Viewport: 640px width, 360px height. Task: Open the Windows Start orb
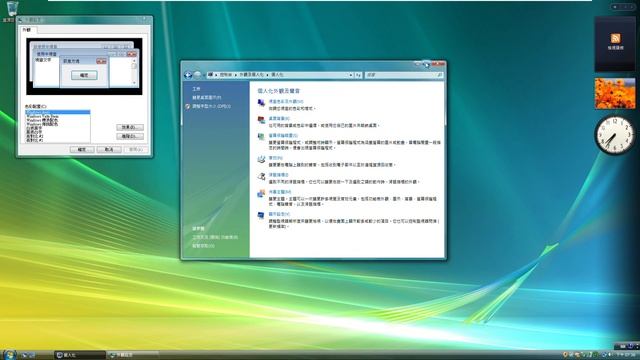point(9,354)
